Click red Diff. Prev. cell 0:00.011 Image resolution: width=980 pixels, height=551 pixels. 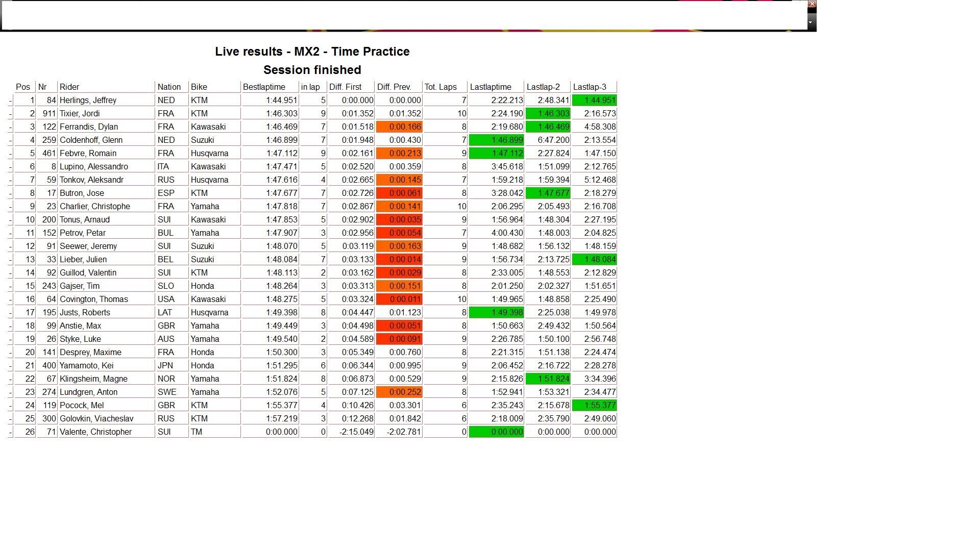(399, 299)
